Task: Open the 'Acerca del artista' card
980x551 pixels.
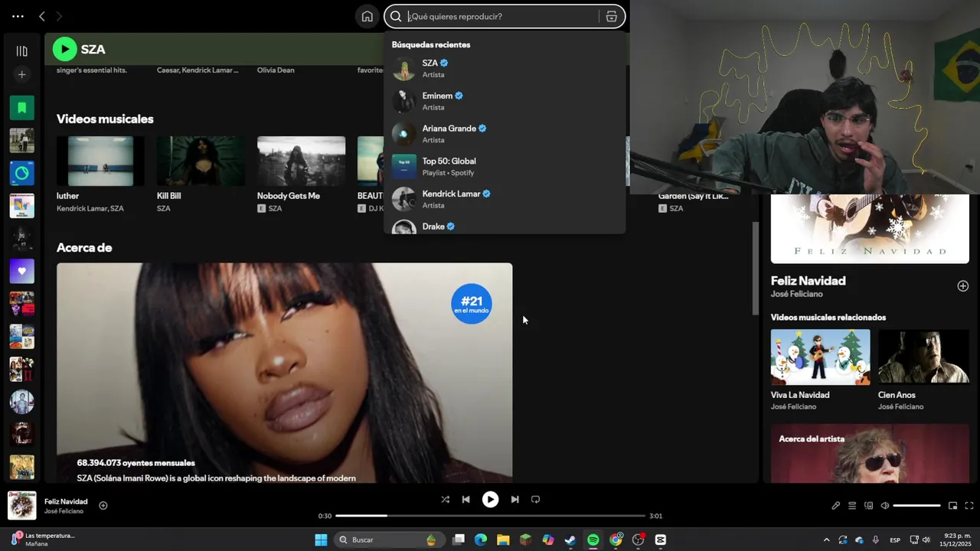Action: [x=870, y=454]
